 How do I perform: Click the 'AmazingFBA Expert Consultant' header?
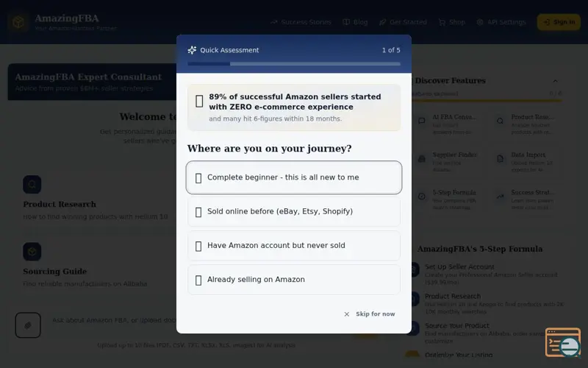click(88, 77)
